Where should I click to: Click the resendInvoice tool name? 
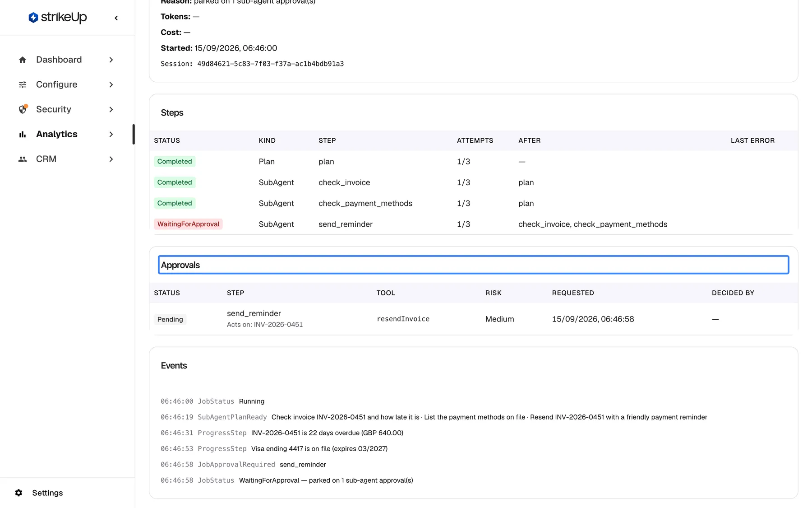tap(403, 319)
